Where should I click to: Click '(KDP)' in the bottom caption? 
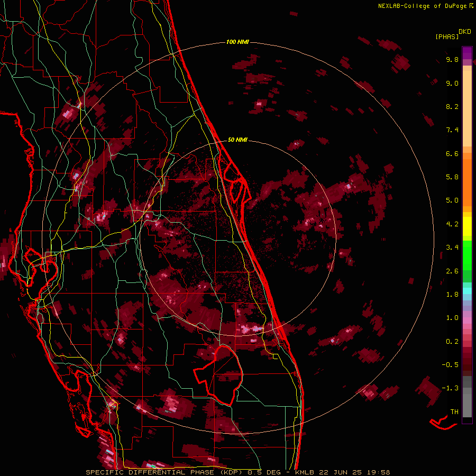232,472
